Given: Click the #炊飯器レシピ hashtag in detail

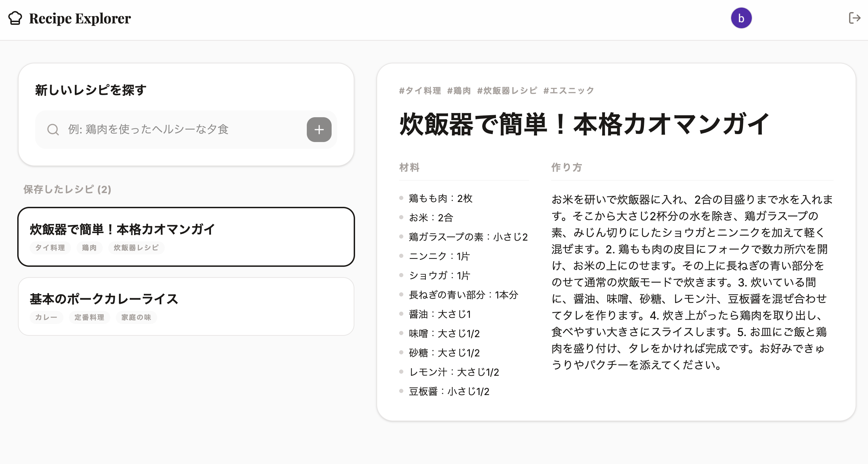Looking at the screenshot, I should [507, 91].
